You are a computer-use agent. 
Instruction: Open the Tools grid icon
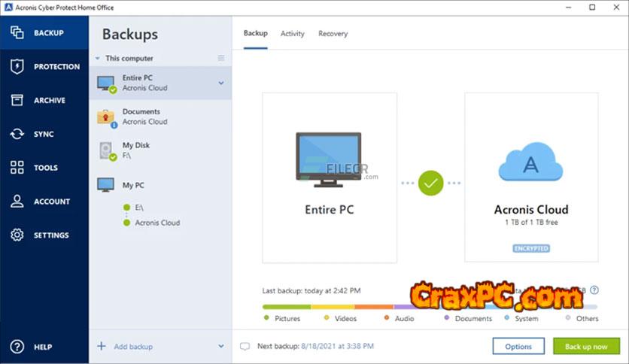point(17,167)
